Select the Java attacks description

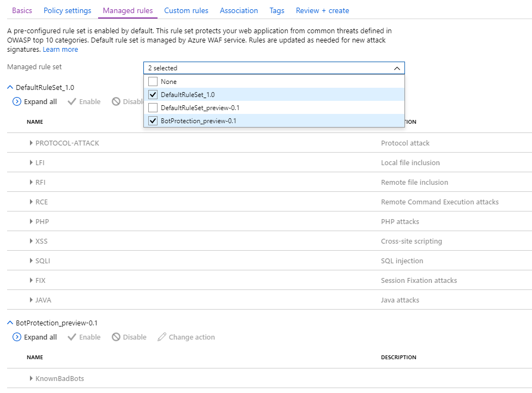coord(400,300)
